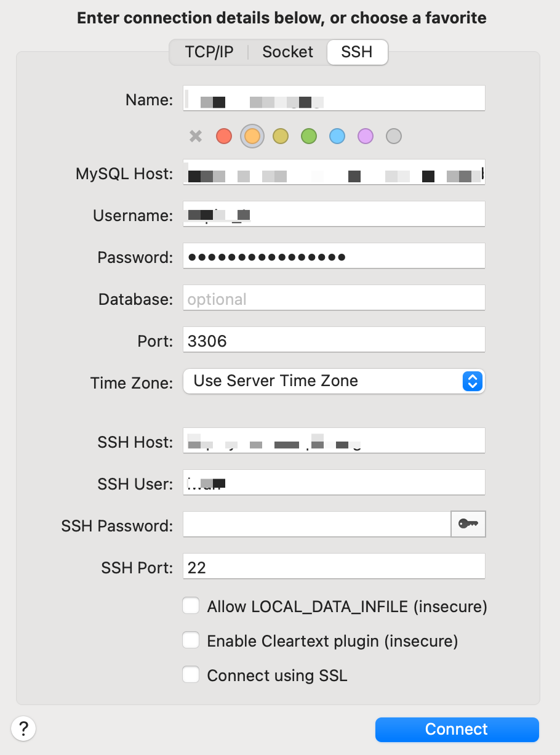
Task: Select the green favorite color
Action: point(308,136)
